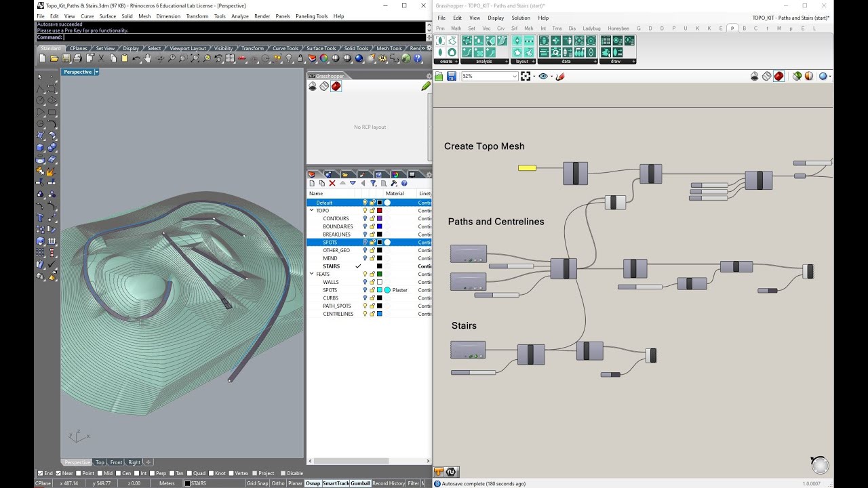Open the Analyze menu in Rhino
The image size is (868, 488).
[x=240, y=16]
